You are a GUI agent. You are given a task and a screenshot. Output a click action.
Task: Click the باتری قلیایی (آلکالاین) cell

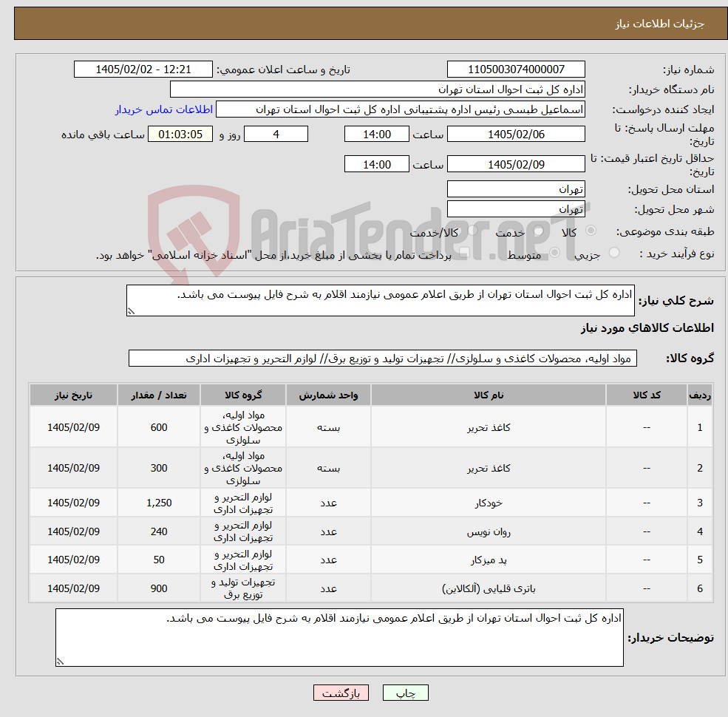(489, 588)
